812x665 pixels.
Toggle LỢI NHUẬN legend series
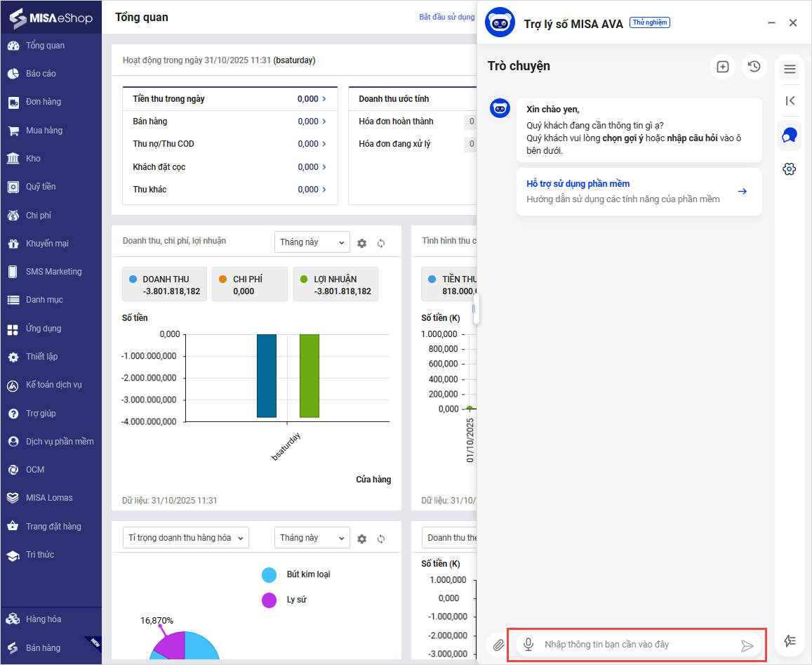335,284
